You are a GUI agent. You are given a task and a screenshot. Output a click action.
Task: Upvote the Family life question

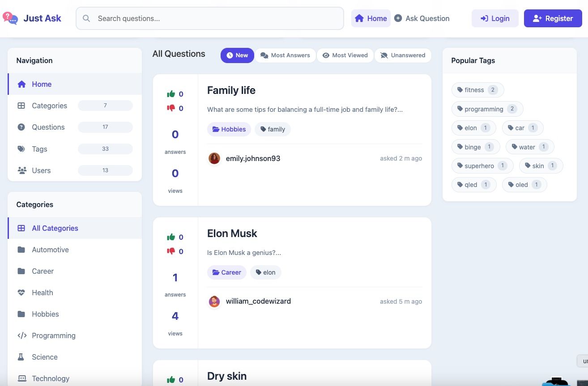click(171, 94)
